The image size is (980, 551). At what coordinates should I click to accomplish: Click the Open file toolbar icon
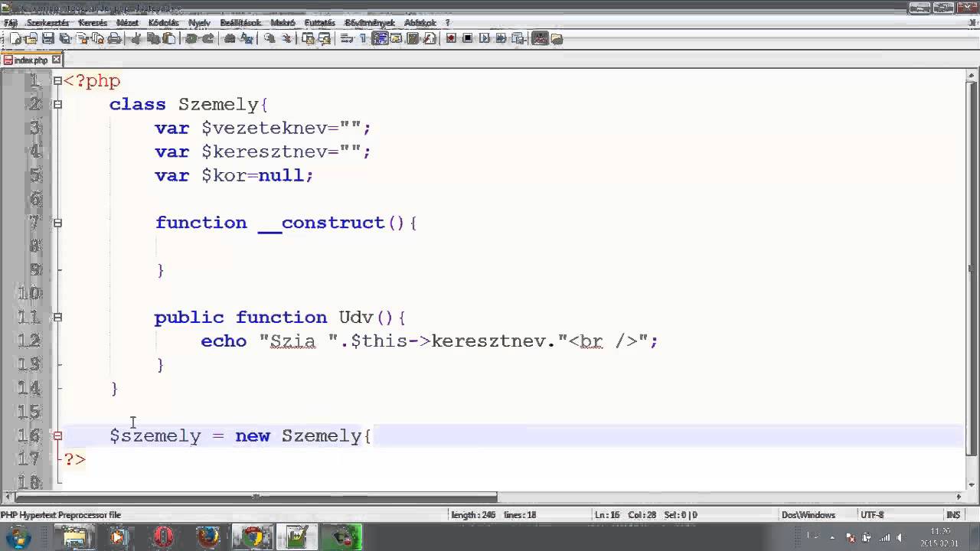(x=31, y=38)
